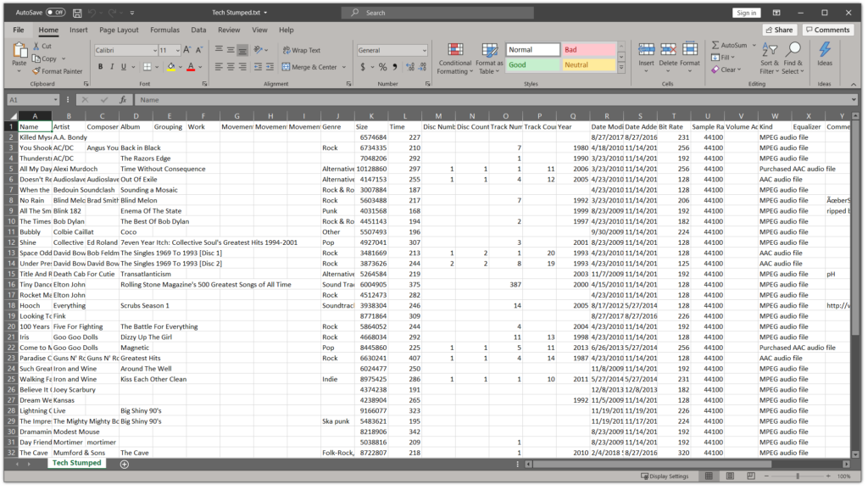Open the File menu
This screenshot has width=868, height=490.
point(19,30)
